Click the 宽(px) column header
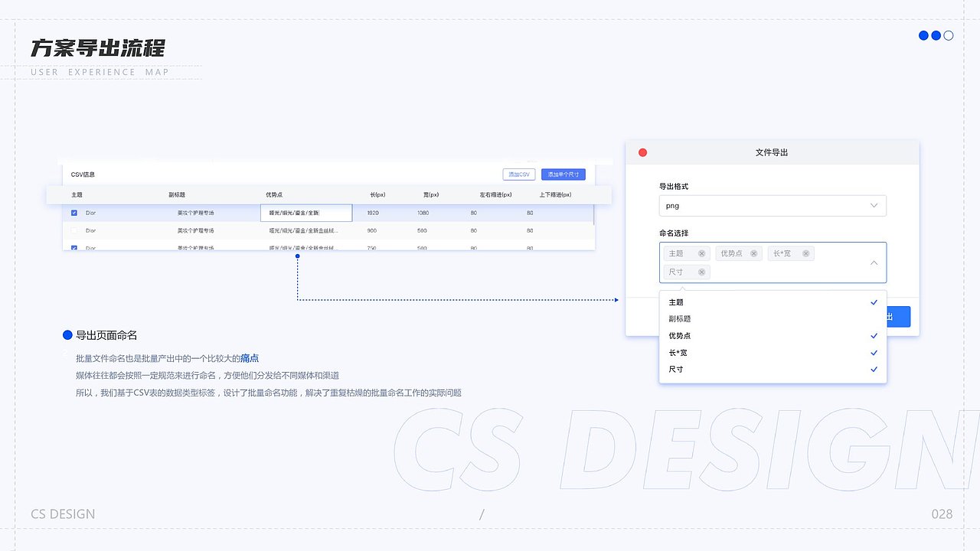The height and width of the screenshot is (551, 980). [x=431, y=195]
